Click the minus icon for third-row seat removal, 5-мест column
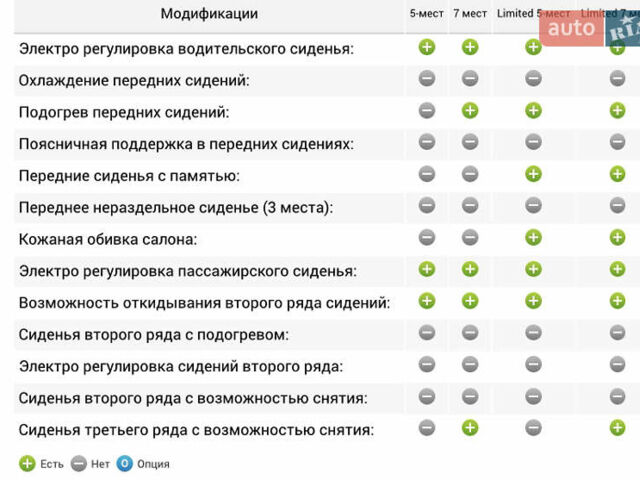Screen dimensions: 640x480 click(x=427, y=428)
